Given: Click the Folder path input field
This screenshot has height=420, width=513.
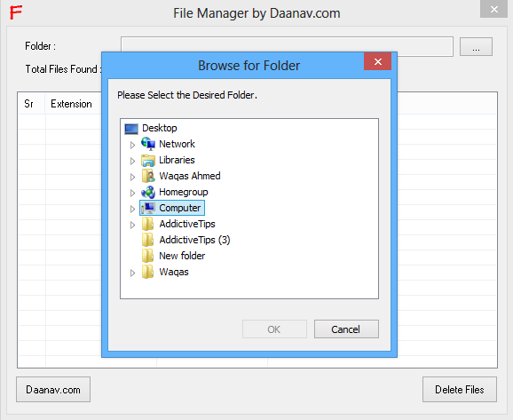Looking at the screenshot, I should click(287, 46).
